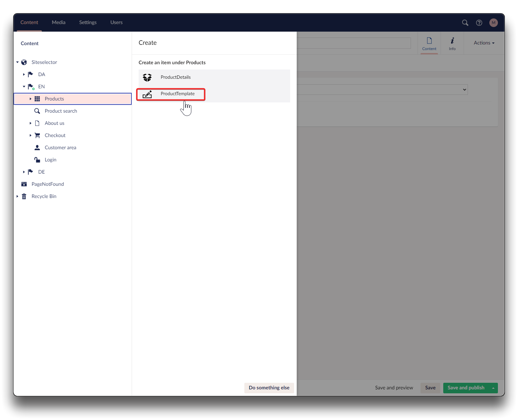Click the Do something else button
Image resolution: width=518 pixels, height=420 pixels.
[269, 388]
